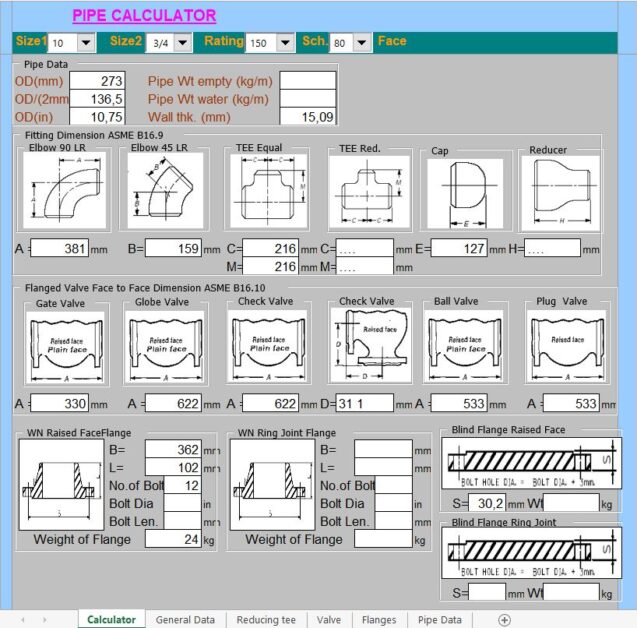
Task: Click the WN Raised Face B value 362
Action: 173,449
